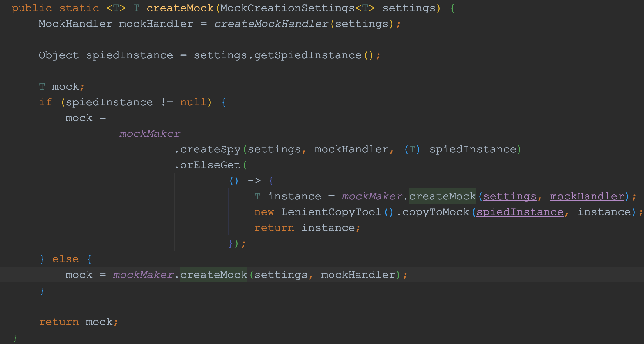Click the static keyword in method signature
644x344 pixels.
(79, 8)
